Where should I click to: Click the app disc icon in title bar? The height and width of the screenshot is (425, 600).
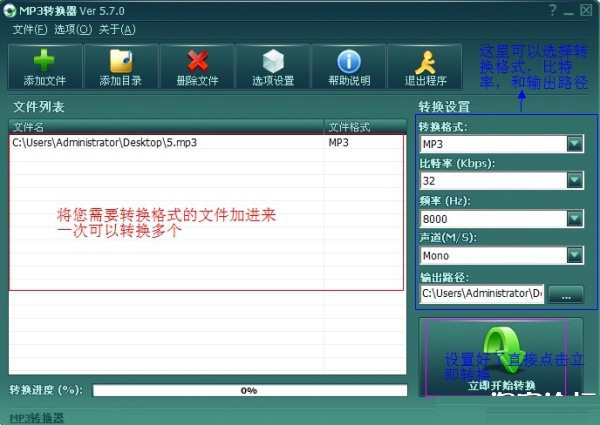coord(10,11)
